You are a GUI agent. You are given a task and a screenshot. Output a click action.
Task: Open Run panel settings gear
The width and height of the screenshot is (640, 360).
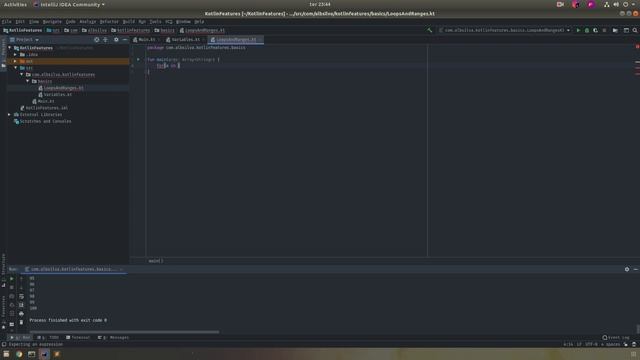pyautogui.click(x=627, y=269)
